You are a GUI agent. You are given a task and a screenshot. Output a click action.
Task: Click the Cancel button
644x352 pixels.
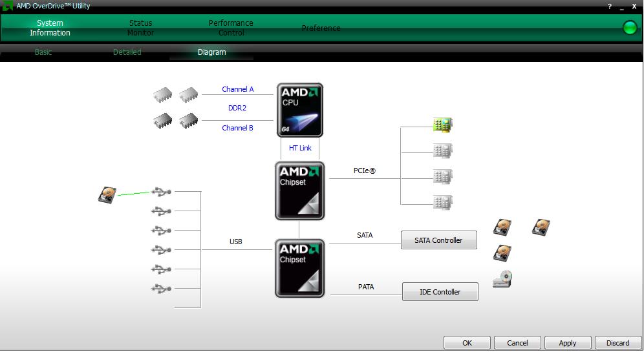517,342
